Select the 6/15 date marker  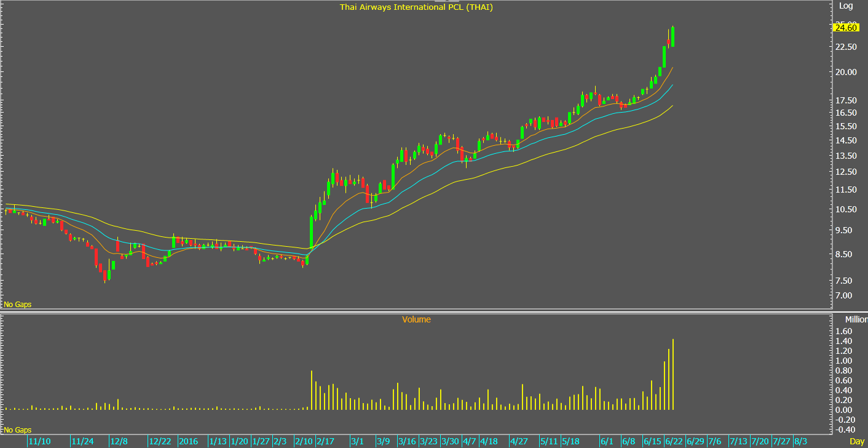click(653, 442)
